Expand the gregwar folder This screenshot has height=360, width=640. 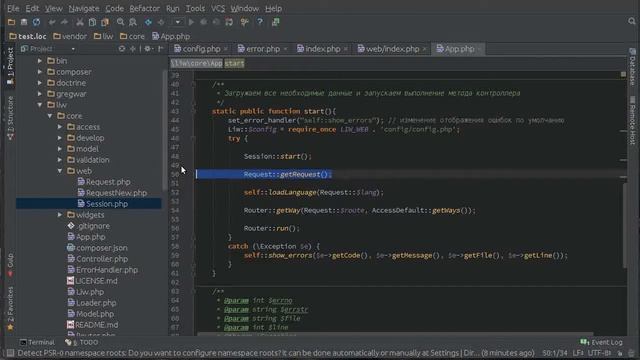(40, 94)
